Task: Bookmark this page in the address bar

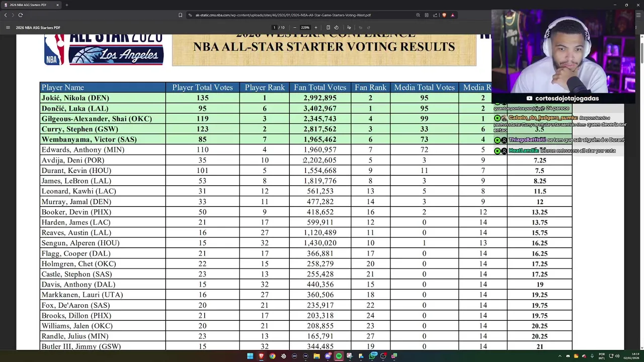Action: [x=180, y=15]
